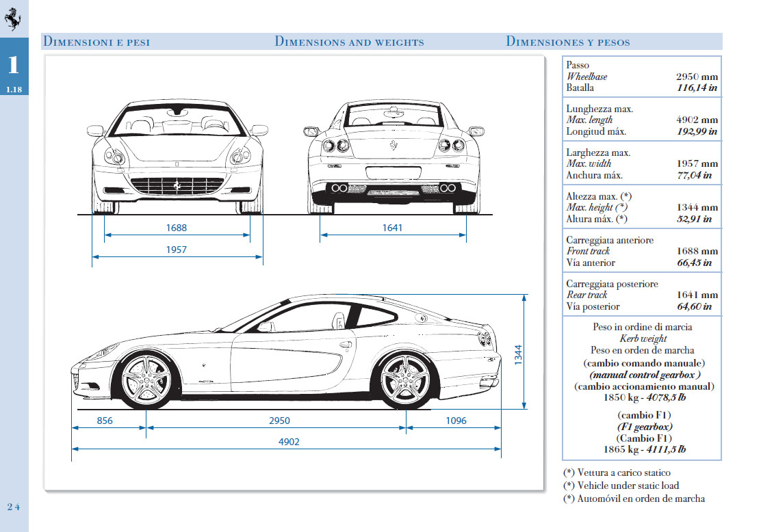Select the 1641 rear track dimension label

[393, 228]
